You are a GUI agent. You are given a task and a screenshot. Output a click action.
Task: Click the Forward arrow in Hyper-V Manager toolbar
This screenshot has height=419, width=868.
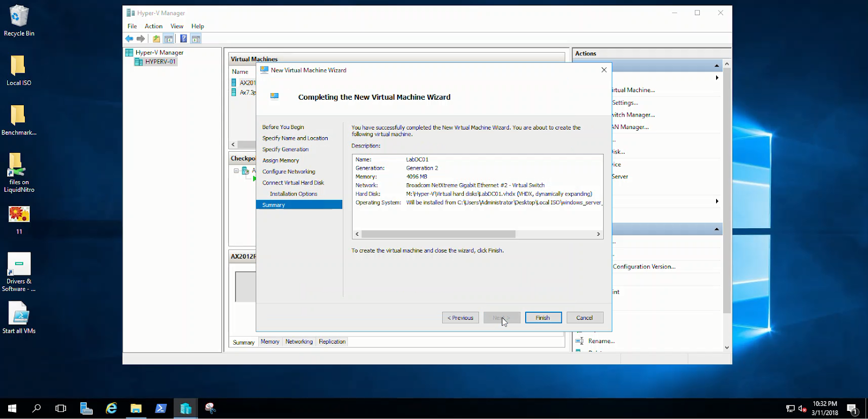[x=141, y=38]
